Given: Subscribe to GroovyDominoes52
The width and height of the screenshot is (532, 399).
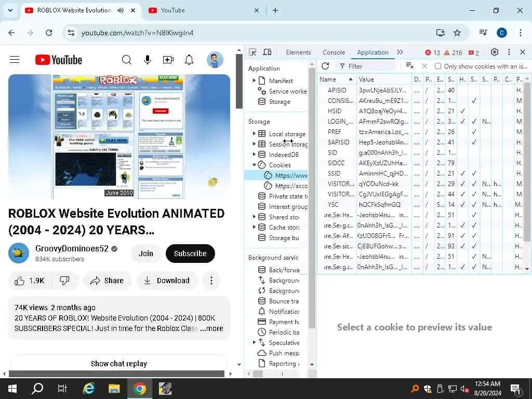Looking at the screenshot, I should pyautogui.click(x=190, y=254).
